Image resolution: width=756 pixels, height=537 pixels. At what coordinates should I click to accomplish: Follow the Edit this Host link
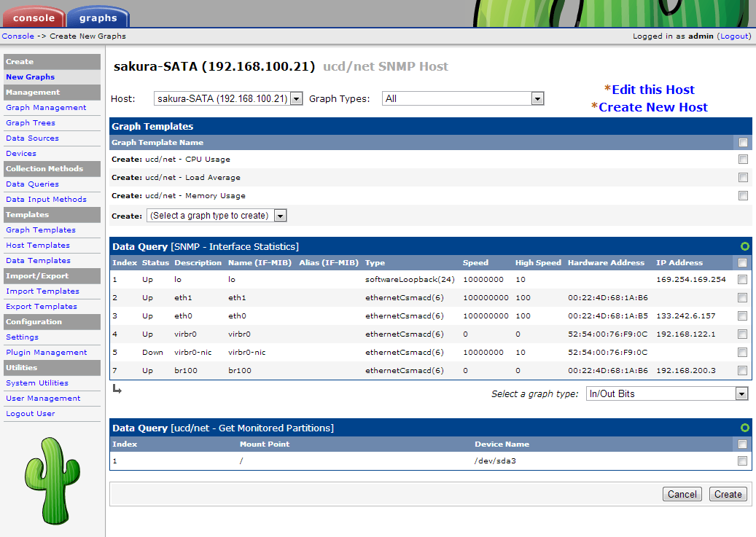tap(652, 90)
